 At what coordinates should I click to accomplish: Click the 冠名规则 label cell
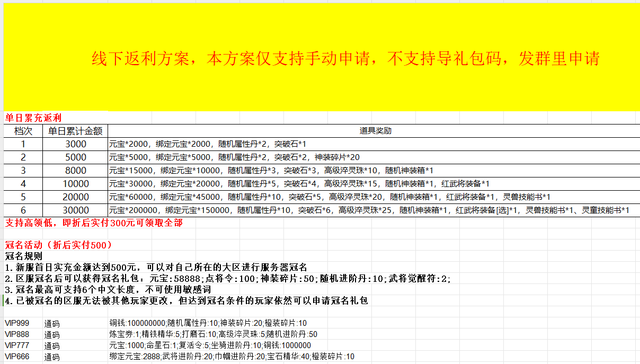(x=23, y=256)
